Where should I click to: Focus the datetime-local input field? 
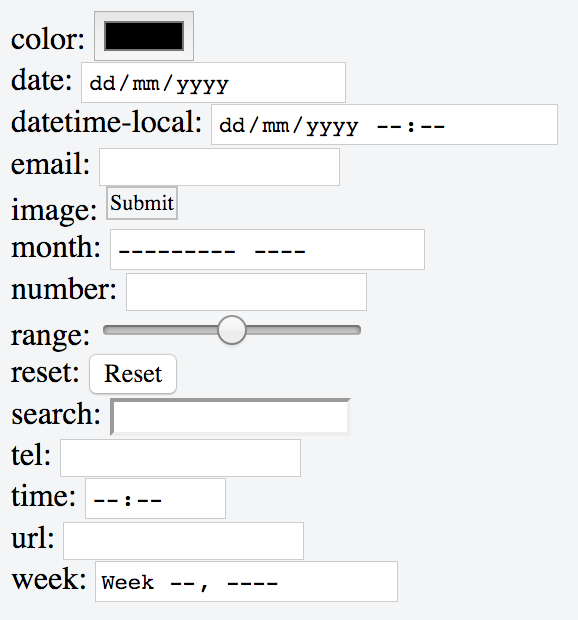[384, 125]
